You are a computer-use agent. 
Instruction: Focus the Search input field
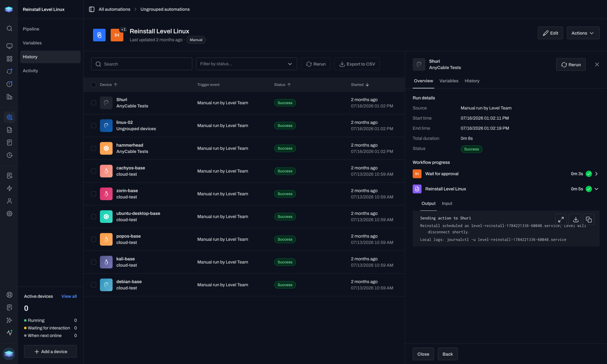click(142, 64)
